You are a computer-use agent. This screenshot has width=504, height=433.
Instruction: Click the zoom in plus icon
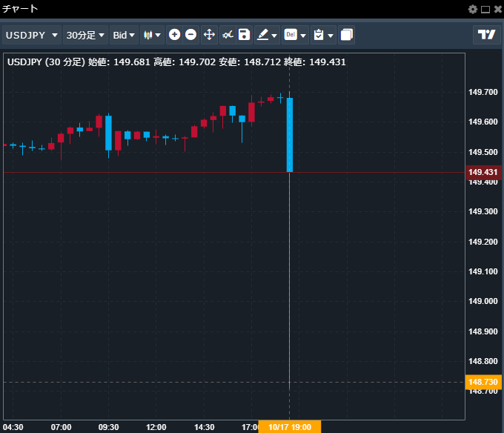tap(174, 35)
